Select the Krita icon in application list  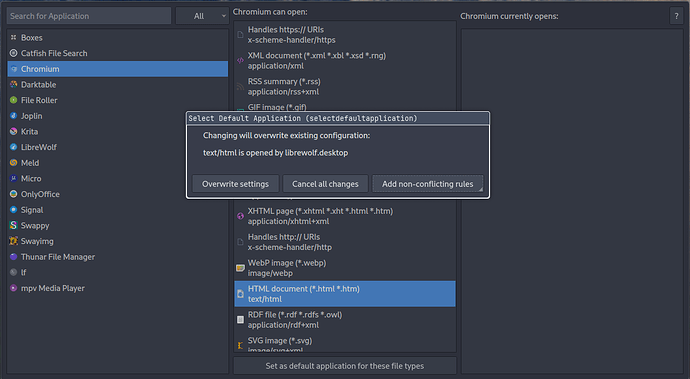[x=14, y=132]
